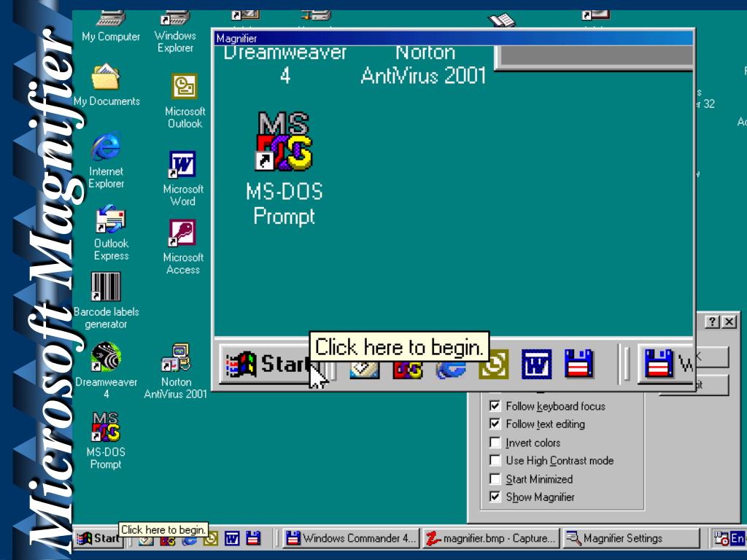Uncheck Follow text editing option

[x=495, y=424]
